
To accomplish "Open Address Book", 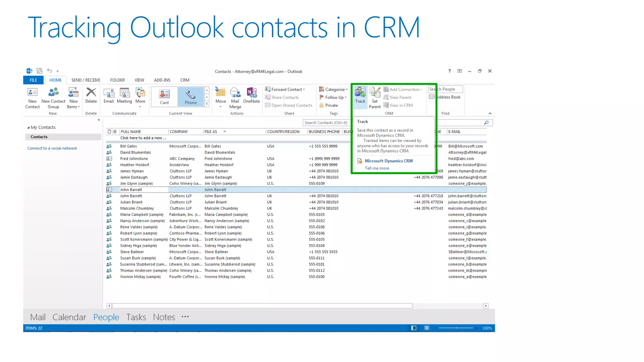I will [x=445, y=97].
